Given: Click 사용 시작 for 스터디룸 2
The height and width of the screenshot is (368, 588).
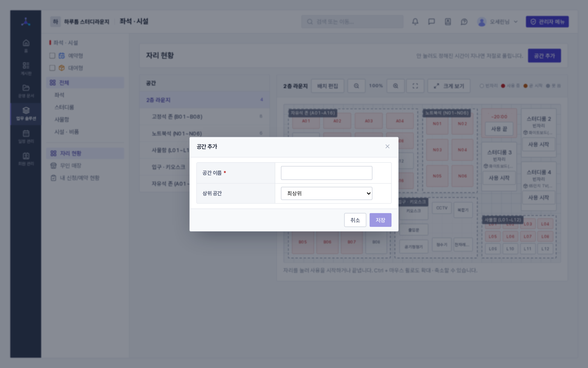Looking at the screenshot, I should point(538,144).
